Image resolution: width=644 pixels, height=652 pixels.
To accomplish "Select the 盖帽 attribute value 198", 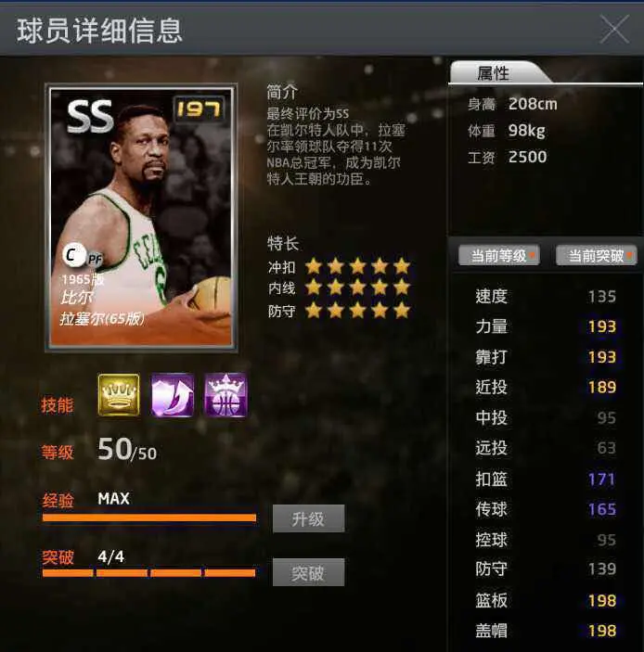I will (602, 631).
